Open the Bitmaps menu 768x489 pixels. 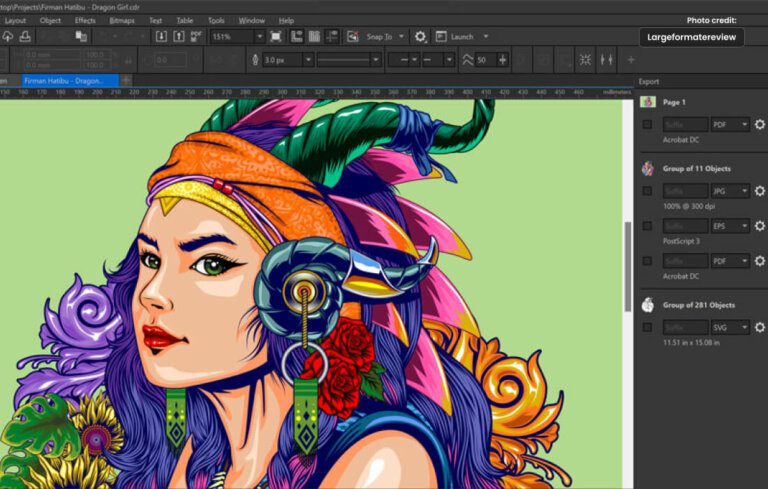point(121,21)
